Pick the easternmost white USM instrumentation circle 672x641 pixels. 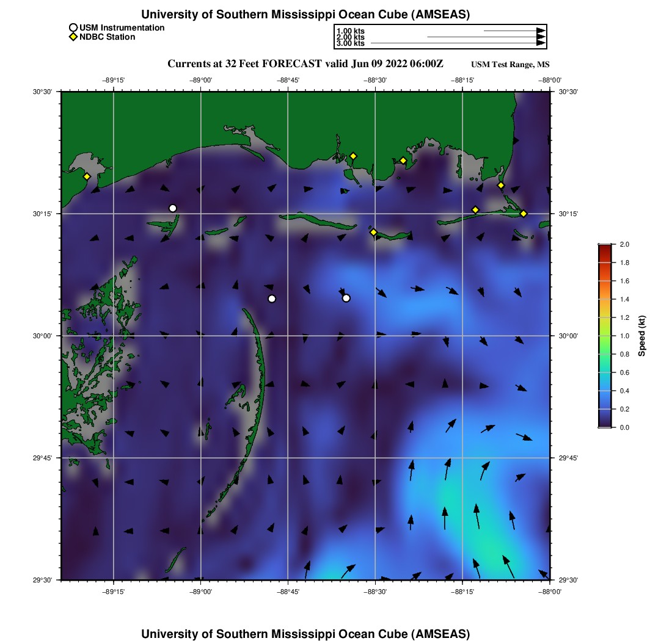point(346,298)
